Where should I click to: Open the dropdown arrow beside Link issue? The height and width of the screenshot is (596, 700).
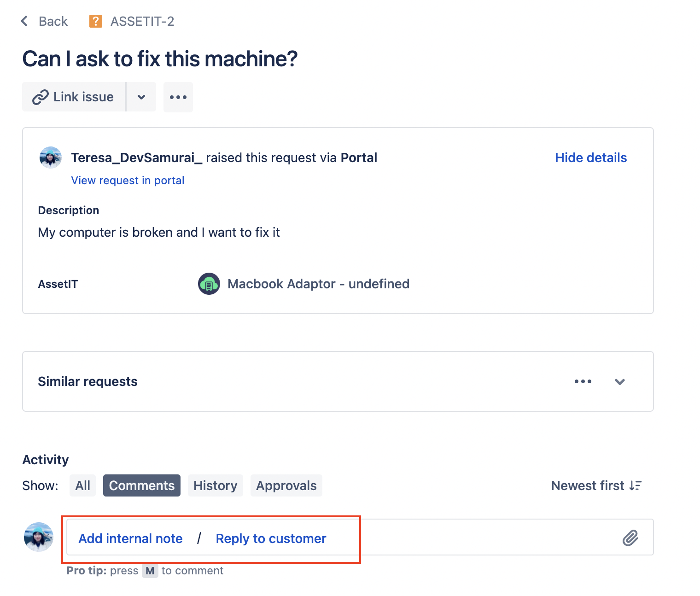point(141,97)
